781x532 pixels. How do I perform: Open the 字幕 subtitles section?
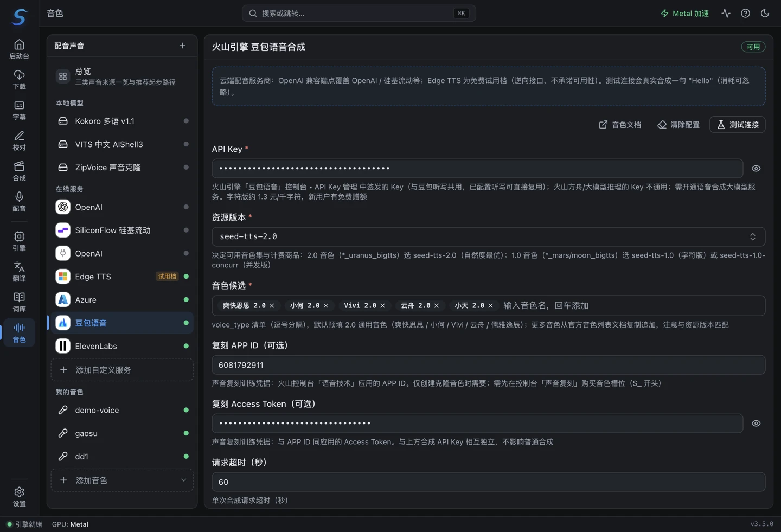20,110
